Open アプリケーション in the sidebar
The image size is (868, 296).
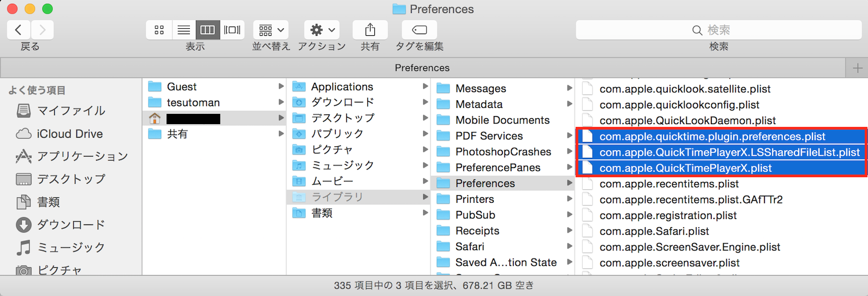coord(82,157)
